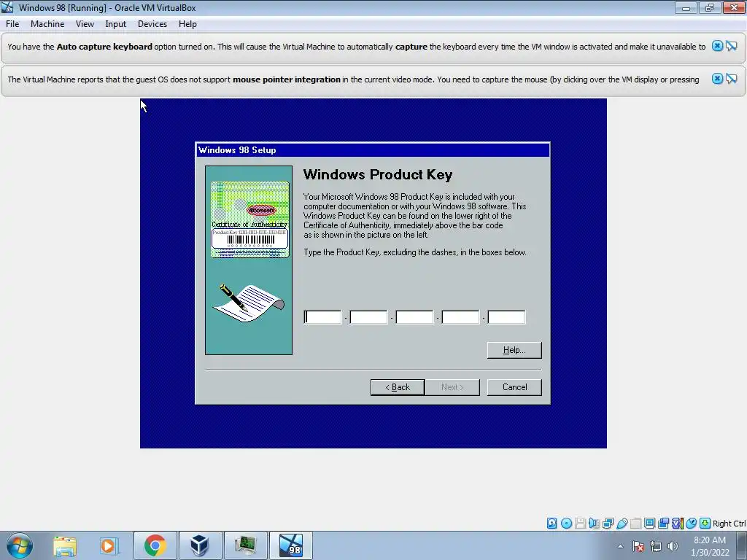747x560 pixels.
Task: Click the shared folders indicator icon
Action: 635,524
